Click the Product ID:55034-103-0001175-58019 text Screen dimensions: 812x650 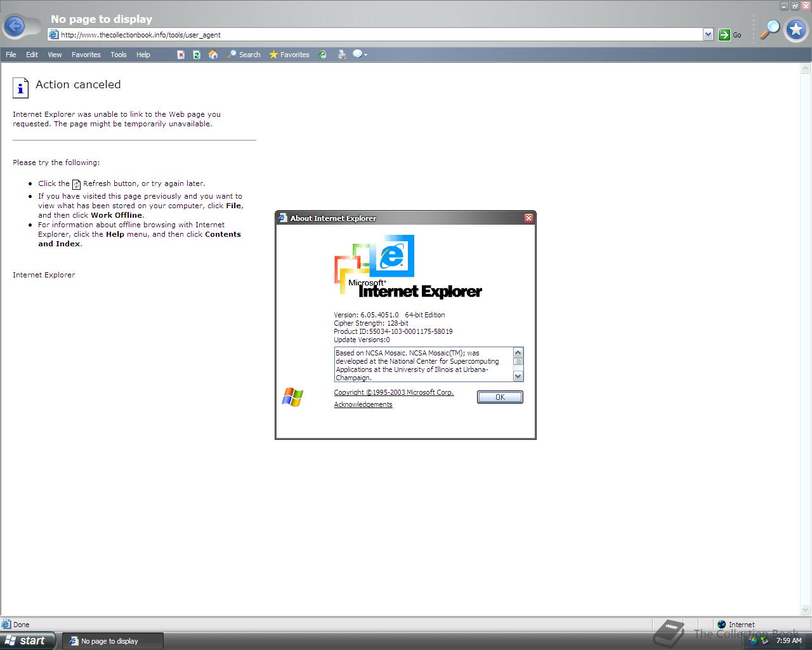coord(393,331)
